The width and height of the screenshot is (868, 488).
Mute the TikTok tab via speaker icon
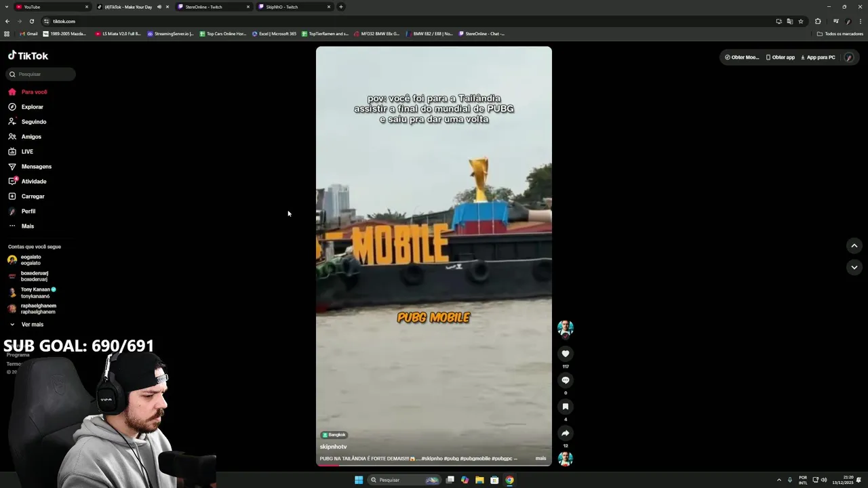pos(159,7)
